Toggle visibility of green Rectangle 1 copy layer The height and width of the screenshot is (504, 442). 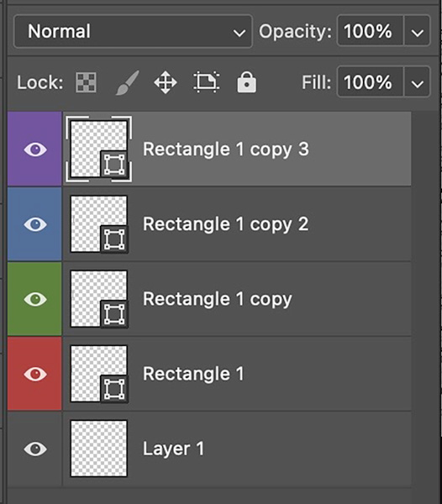pyautogui.click(x=35, y=299)
